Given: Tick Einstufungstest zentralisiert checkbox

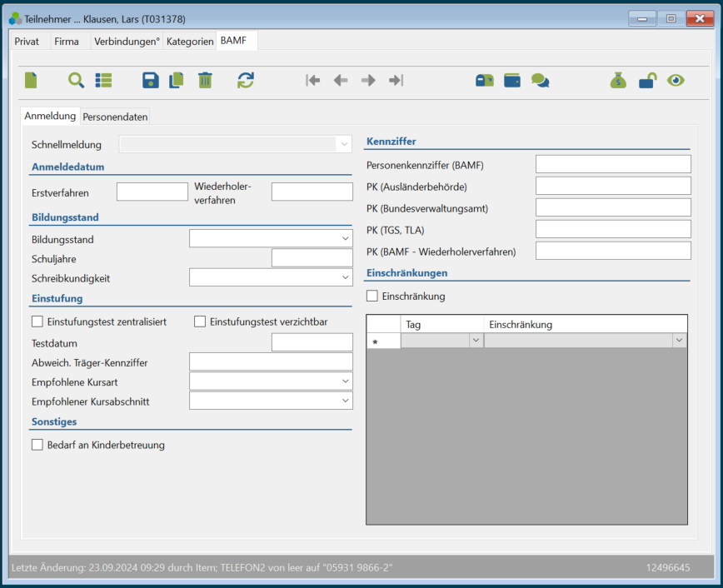Looking at the screenshot, I should coord(37,321).
